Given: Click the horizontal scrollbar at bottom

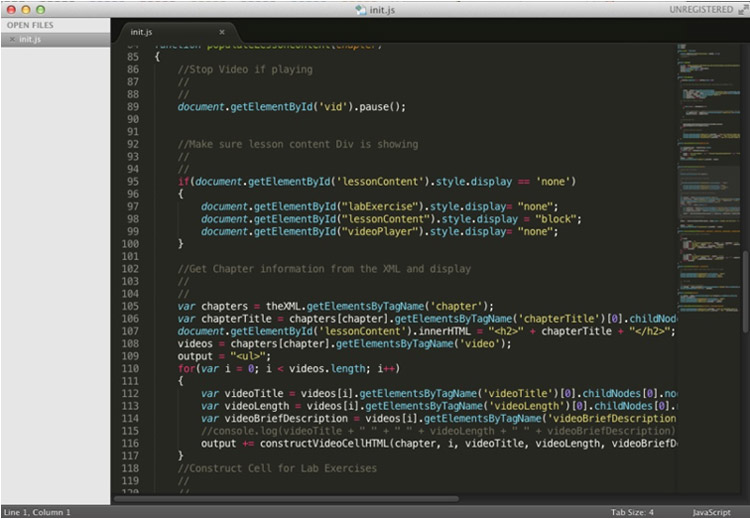Looking at the screenshot, I should [x=286, y=499].
